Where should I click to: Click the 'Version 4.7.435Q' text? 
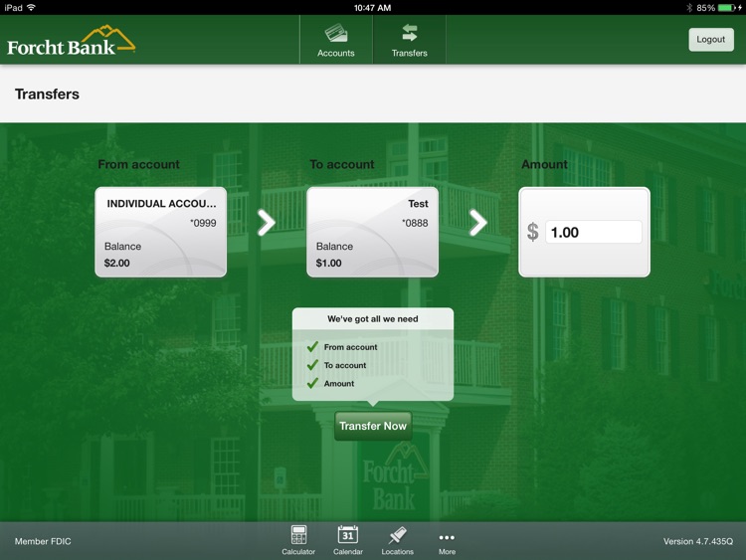point(698,541)
